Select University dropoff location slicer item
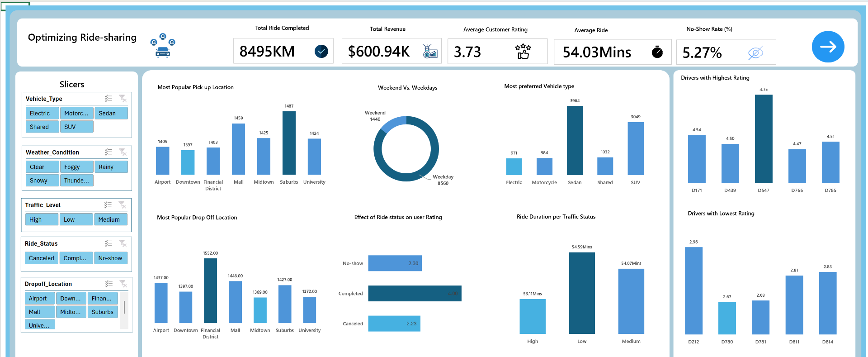 tap(40, 324)
